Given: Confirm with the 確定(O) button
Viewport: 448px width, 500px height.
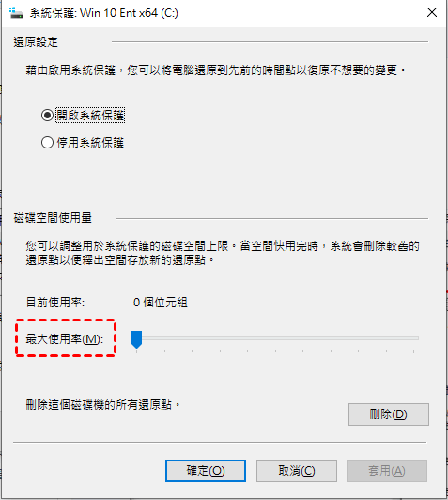Looking at the screenshot, I should [206, 471].
